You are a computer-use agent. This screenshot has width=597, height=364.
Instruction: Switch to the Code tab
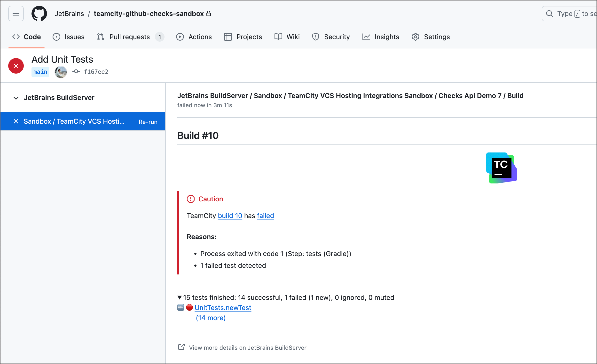point(27,37)
